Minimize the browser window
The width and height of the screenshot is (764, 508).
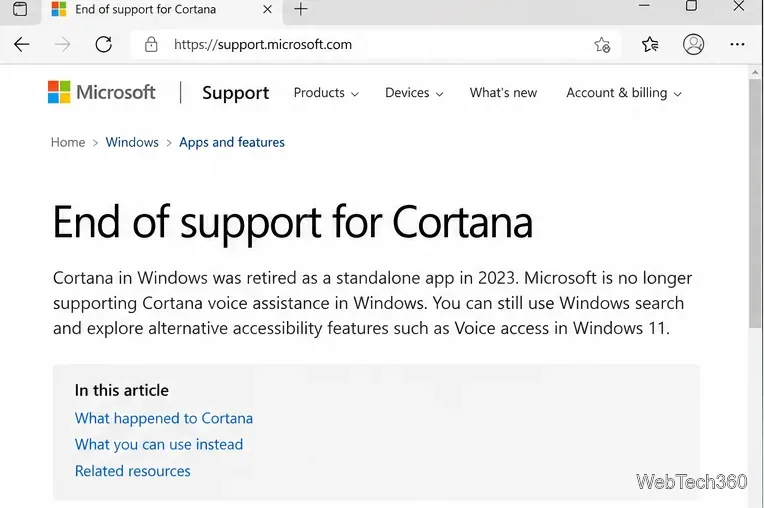pyautogui.click(x=644, y=6)
